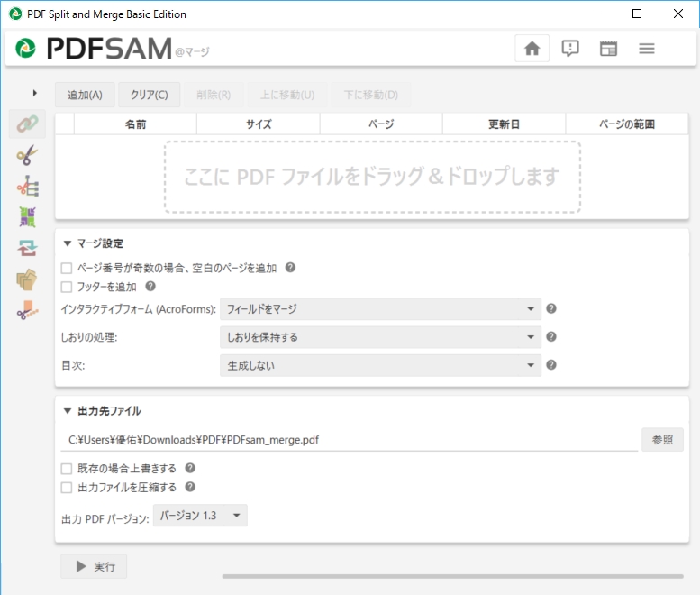Click the 削除(R) remove button
This screenshot has height=595, width=700.
214,95
